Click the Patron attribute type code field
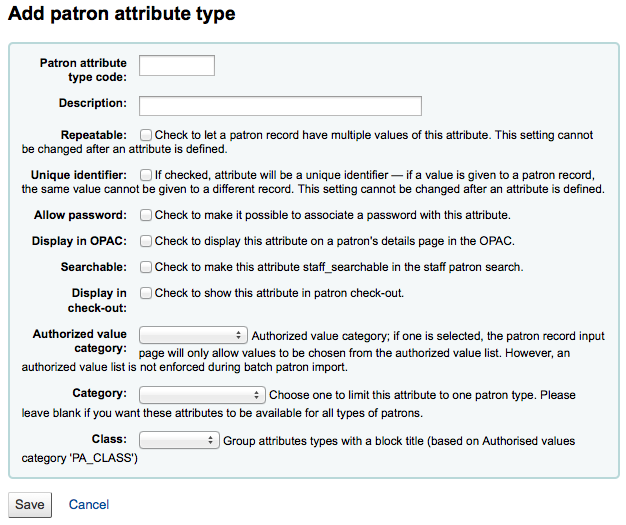Screen dimensions: 626x525 177,65
